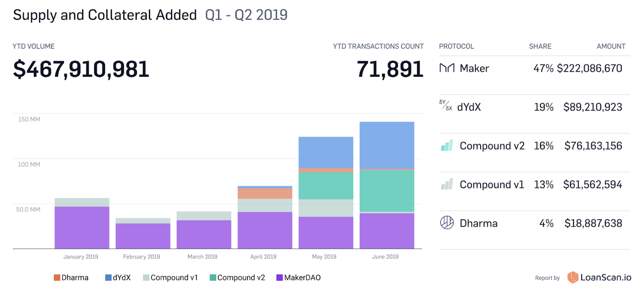Viewport: 644px width, 291px height.
Task: Click the '100 MM' y-axis label
Action: click(29, 164)
